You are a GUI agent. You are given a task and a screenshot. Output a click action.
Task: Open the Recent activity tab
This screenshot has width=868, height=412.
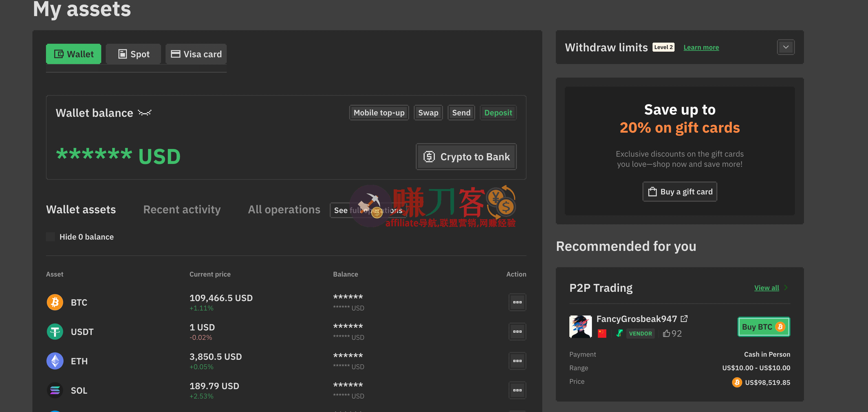coord(182,209)
